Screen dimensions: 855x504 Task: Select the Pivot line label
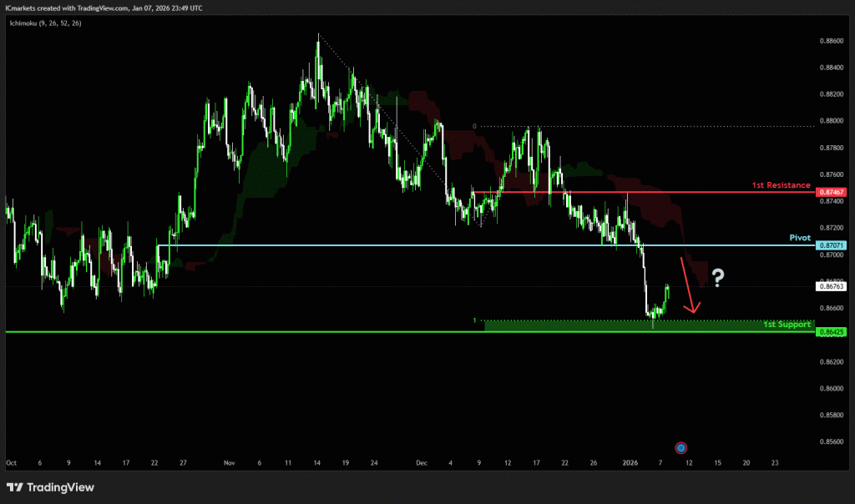(800, 238)
